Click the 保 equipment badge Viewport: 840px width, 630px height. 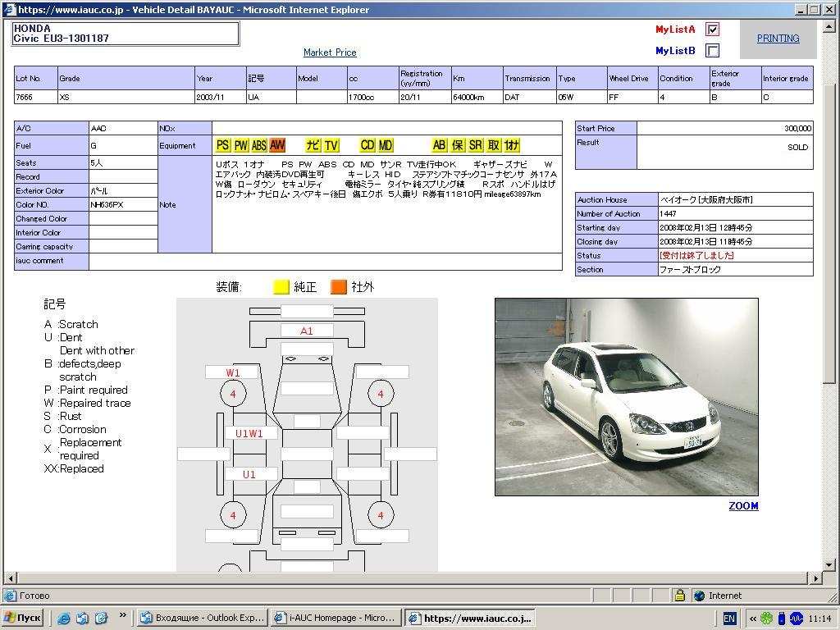458,145
